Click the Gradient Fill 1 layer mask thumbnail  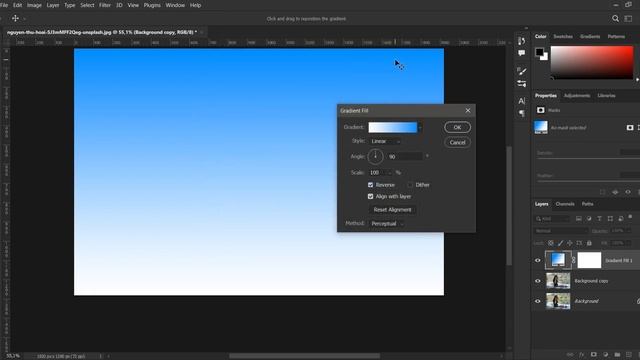coord(589,260)
